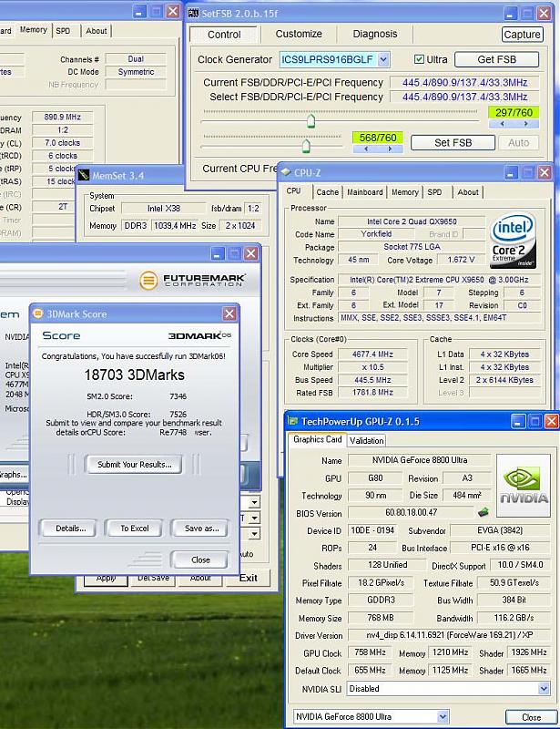
Task: Click the Close button in GPU-Z
Action: tap(531, 717)
